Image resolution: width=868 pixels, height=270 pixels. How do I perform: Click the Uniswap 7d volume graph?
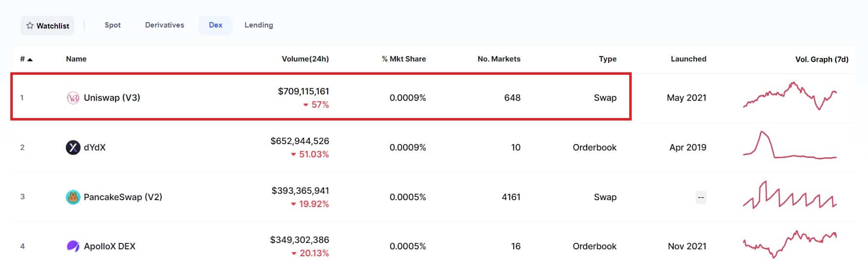coord(790,96)
